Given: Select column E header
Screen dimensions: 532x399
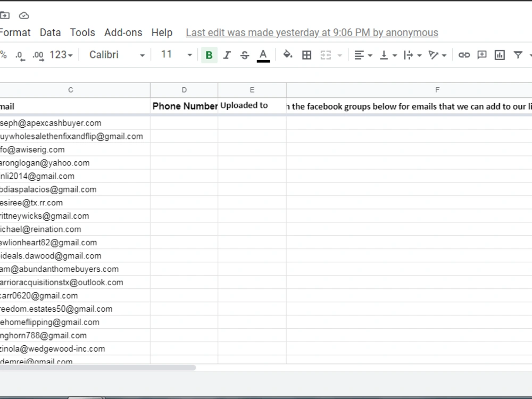Looking at the screenshot, I should (252, 90).
